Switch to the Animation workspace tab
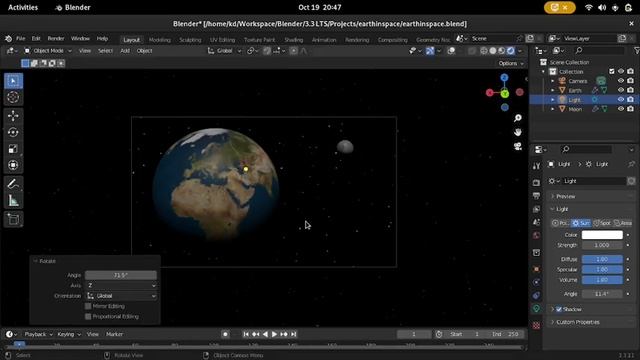The height and width of the screenshot is (360, 640). point(324,40)
